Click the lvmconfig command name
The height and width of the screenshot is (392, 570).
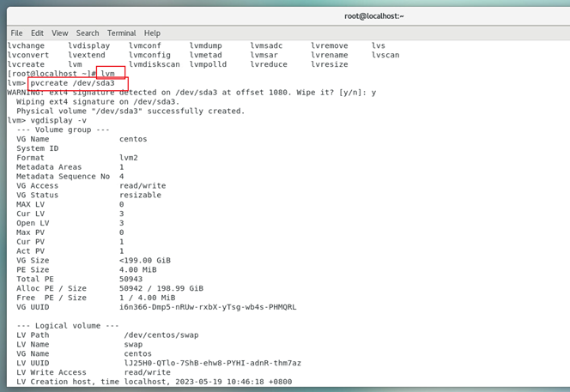(x=149, y=55)
